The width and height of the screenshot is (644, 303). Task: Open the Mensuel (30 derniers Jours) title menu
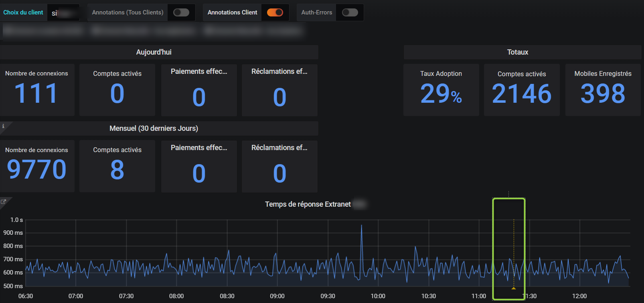click(154, 128)
